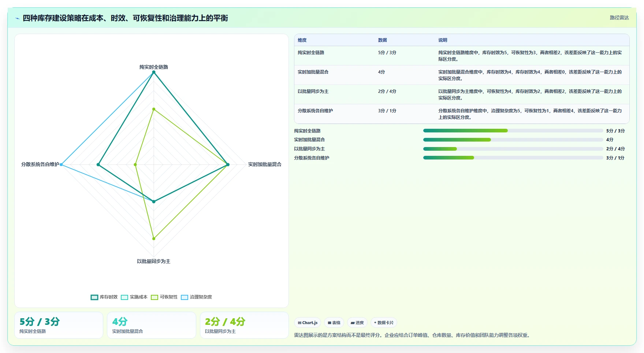644x353 pixels.
Task: Click the 表格 tag chip
Action: pyautogui.click(x=334, y=323)
